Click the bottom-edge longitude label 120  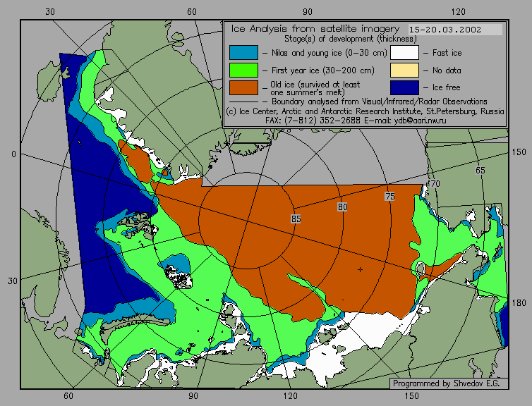tap(291, 396)
